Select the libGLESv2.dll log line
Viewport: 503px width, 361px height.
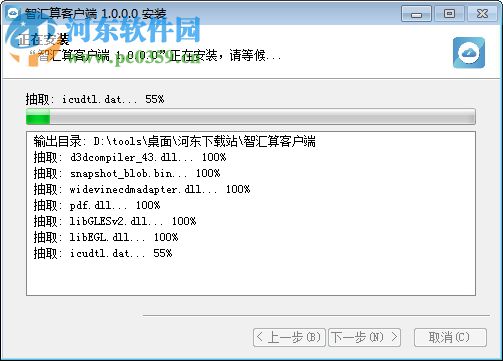tap(115, 221)
